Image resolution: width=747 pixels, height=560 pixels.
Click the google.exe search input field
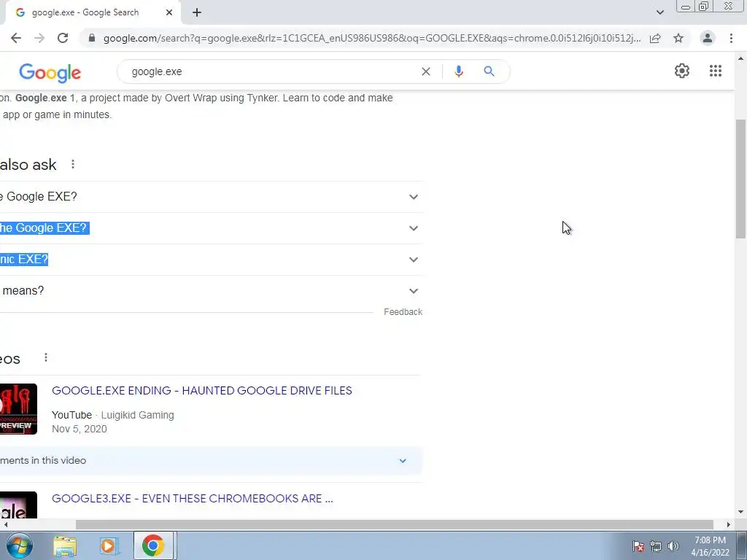(x=271, y=71)
